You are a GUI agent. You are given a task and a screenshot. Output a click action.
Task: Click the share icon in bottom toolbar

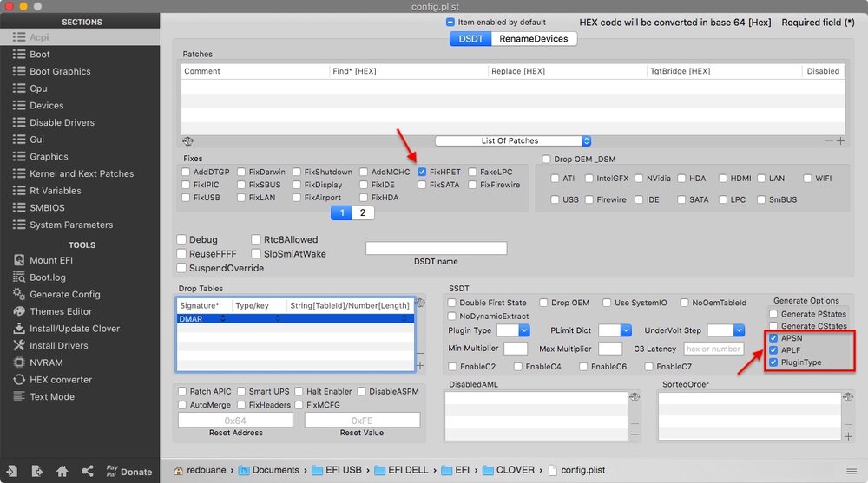tap(88, 472)
